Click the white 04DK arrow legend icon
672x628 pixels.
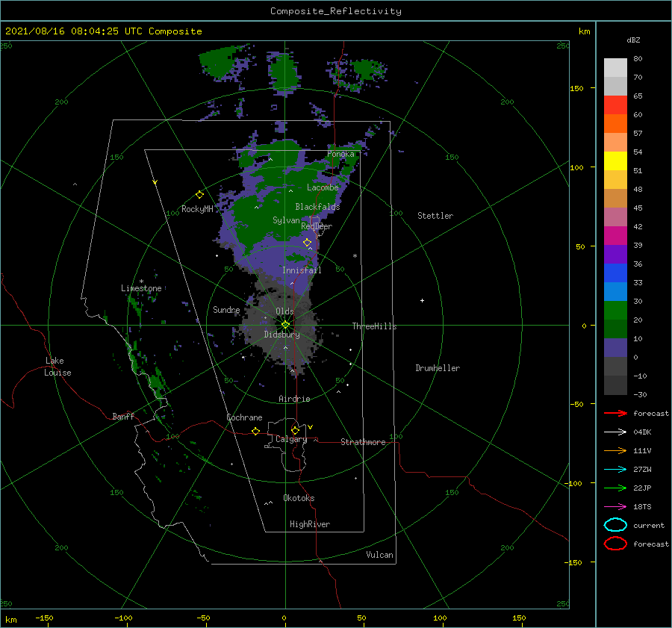point(615,432)
